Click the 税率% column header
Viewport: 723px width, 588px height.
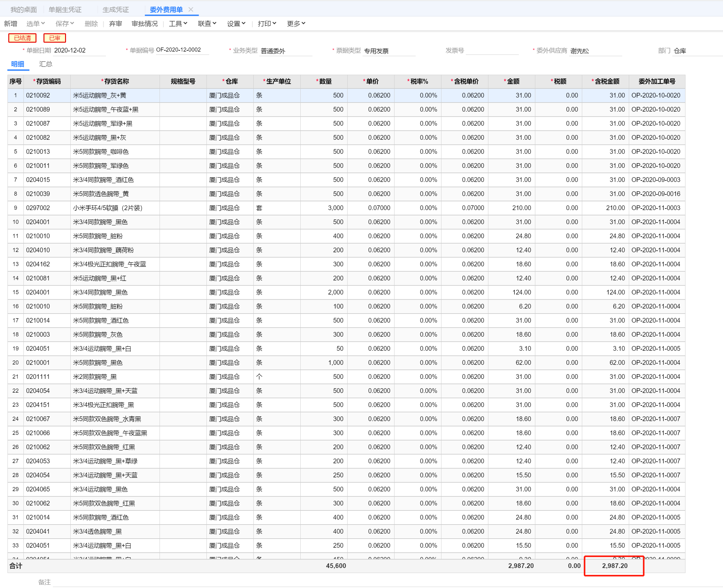pos(418,81)
